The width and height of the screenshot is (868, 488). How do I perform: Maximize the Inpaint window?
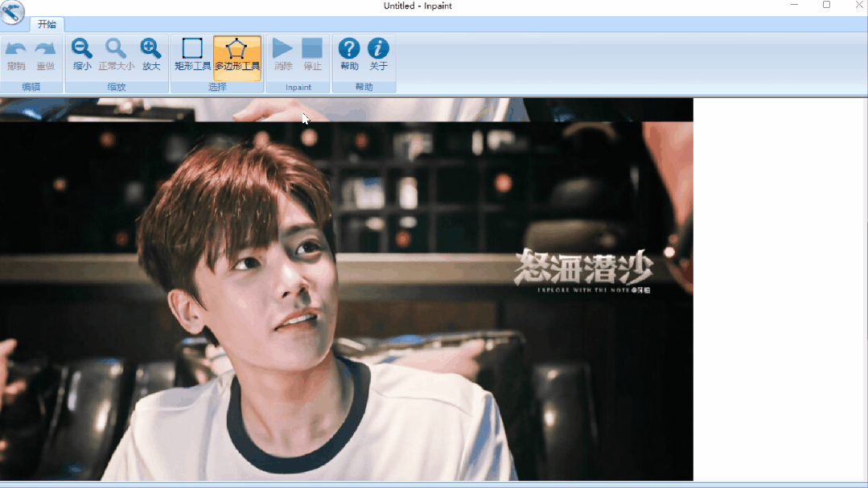pos(826,5)
